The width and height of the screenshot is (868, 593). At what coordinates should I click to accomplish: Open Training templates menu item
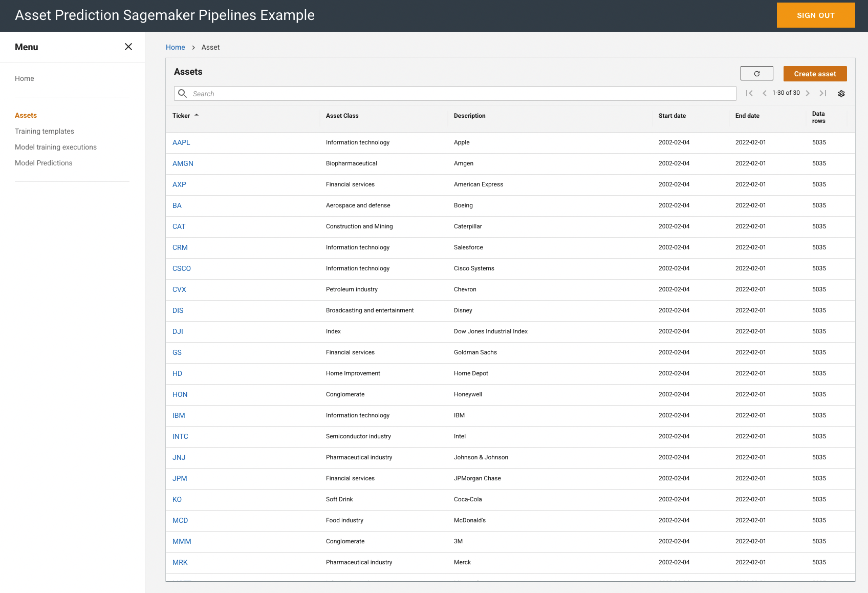click(45, 131)
